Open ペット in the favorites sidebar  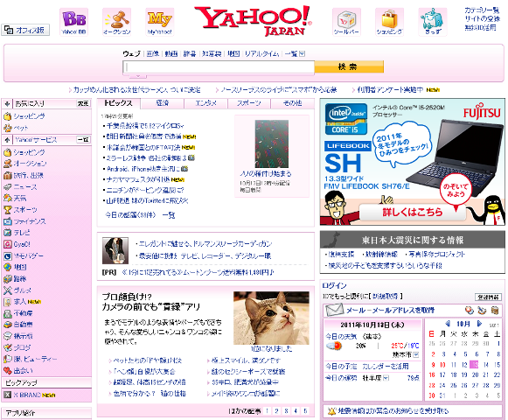click(21, 128)
